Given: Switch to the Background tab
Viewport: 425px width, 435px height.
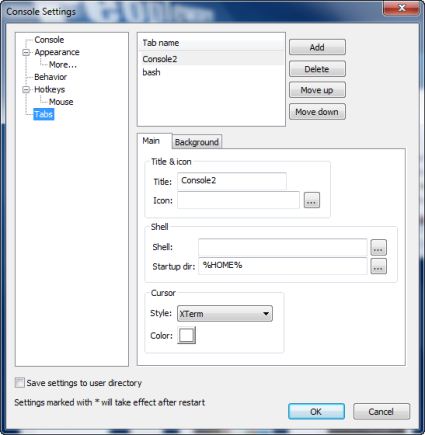Looking at the screenshot, I should (x=197, y=142).
